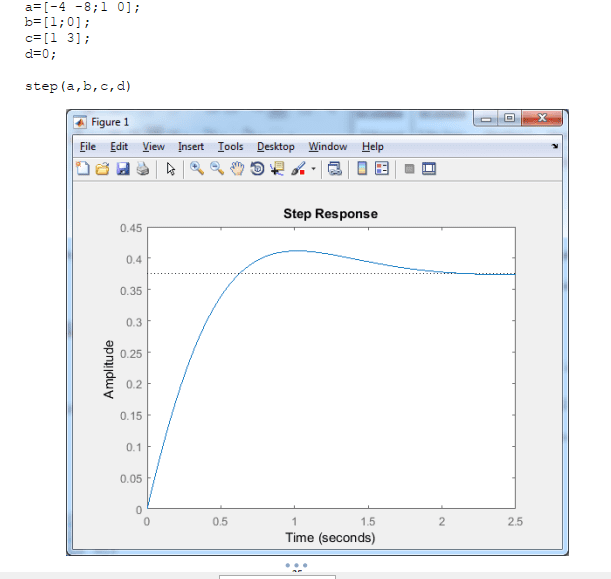Click the Figure 1 window title text
Viewport: 611px width, 579px height.
tap(110, 122)
